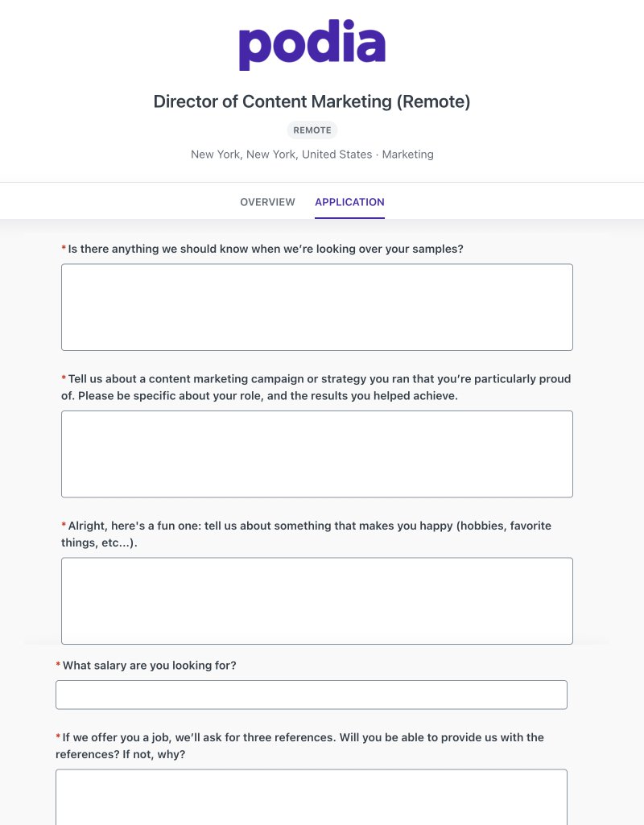The width and height of the screenshot is (644, 825).
Task: Click the red asterisk before the samples question
Action: pyautogui.click(x=64, y=248)
